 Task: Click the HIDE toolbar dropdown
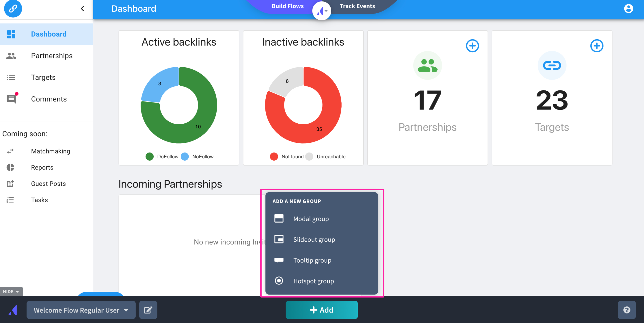[11, 292]
